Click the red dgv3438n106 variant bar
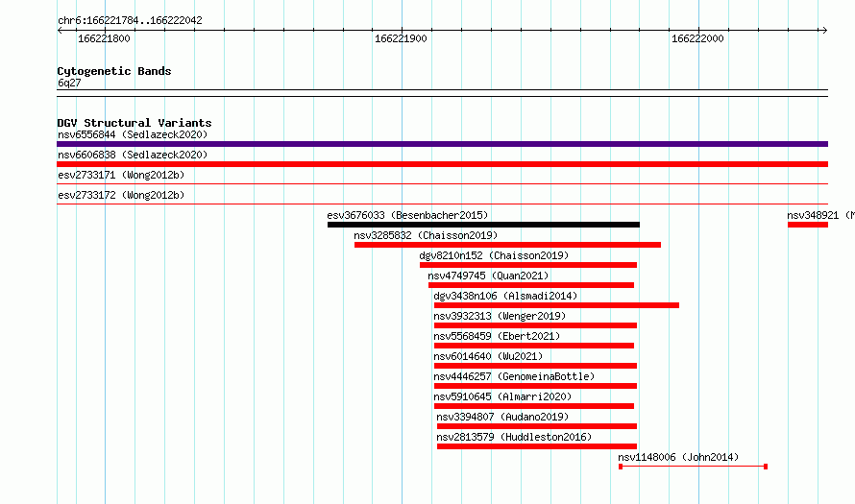This screenshot has width=855, height=504. pyautogui.click(x=557, y=305)
